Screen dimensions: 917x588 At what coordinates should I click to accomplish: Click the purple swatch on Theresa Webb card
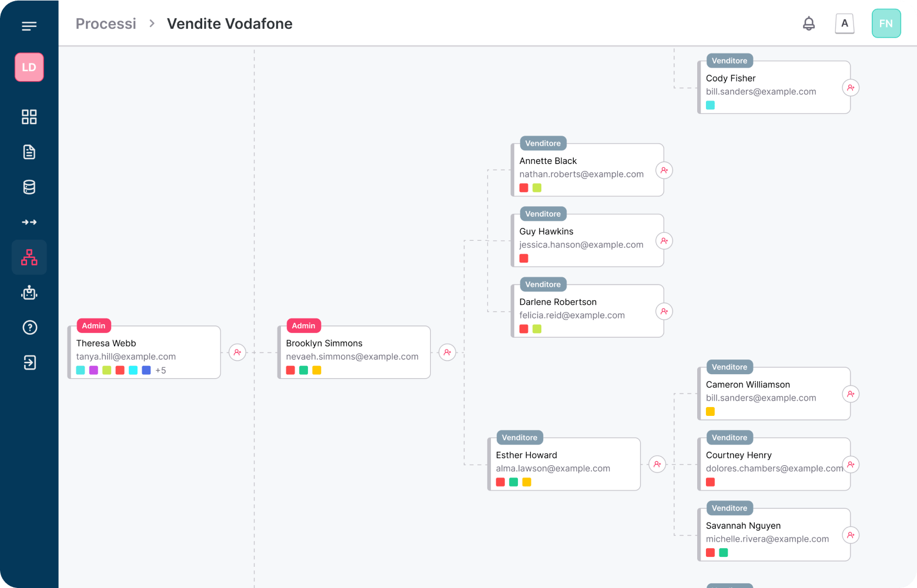pyautogui.click(x=93, y=370)
